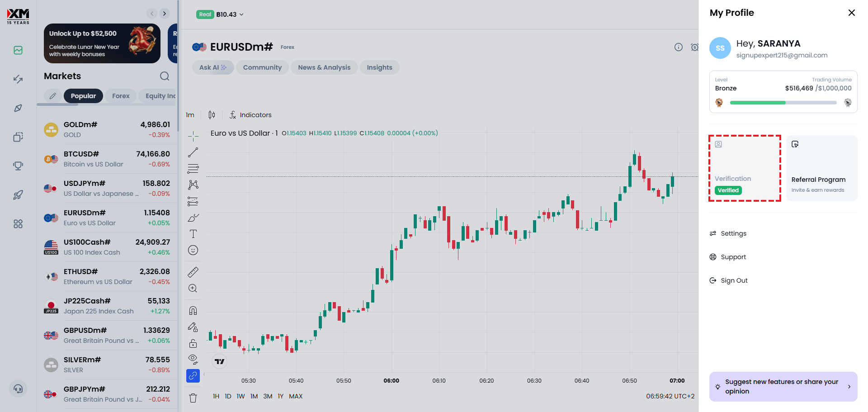This screenshot has height=412, width=868.
Task: Open the candlestick chart type menu
Action: 212,115
